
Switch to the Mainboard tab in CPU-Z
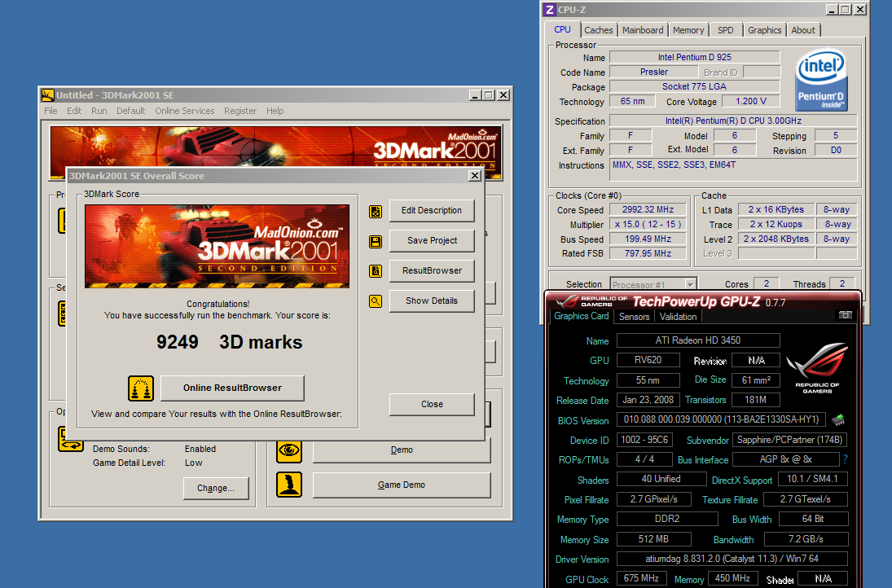pyautogui.click(x=642, y=30)
